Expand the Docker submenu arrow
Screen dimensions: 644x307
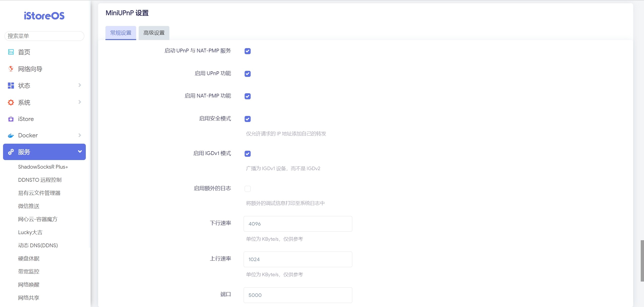pos(80,135)
